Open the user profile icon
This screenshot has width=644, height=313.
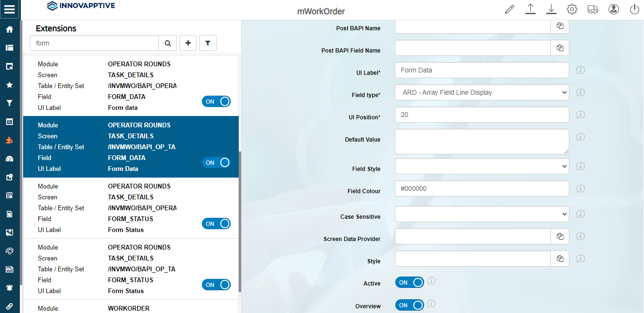click(614, 9)
